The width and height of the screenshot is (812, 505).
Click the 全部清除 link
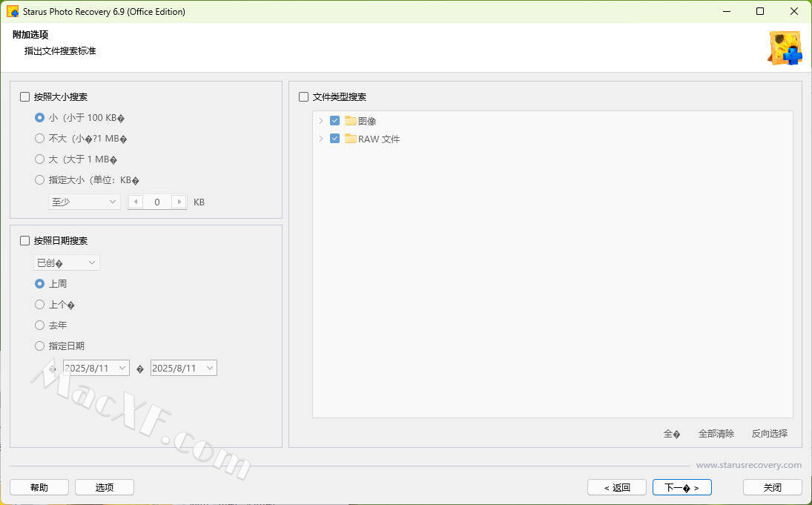coord(716,434)
